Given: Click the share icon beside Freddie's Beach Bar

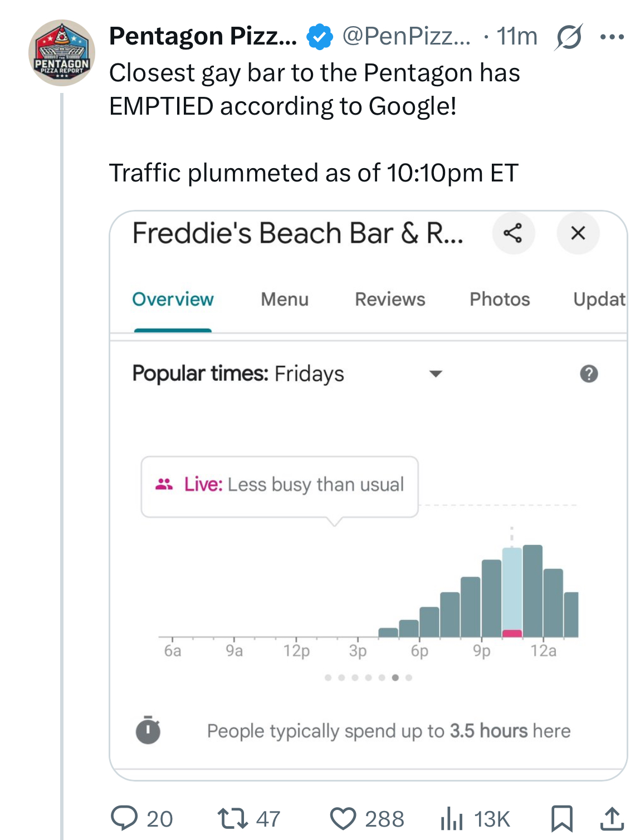Looking at the screenshot, I should coord(513,233).
